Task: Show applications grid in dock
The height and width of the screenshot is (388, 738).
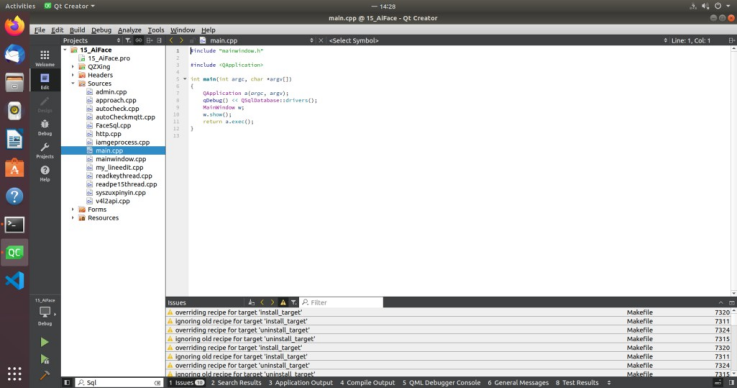Action: click(15, 373)
